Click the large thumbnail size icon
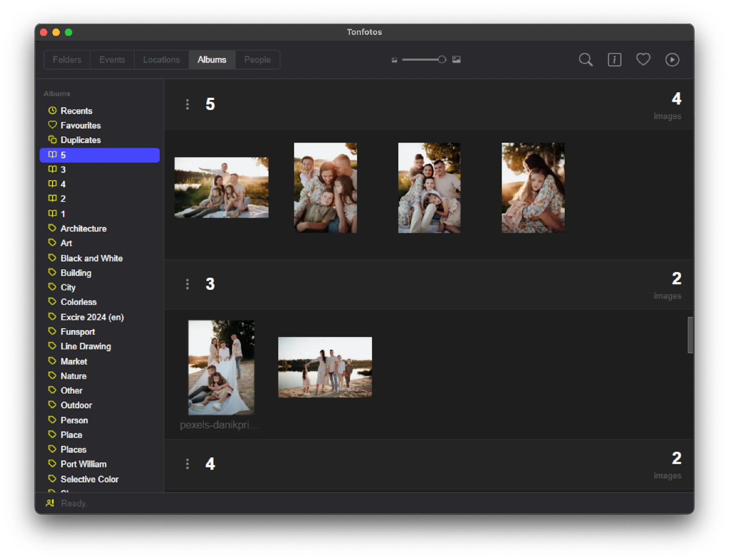 tap(456, 59)
